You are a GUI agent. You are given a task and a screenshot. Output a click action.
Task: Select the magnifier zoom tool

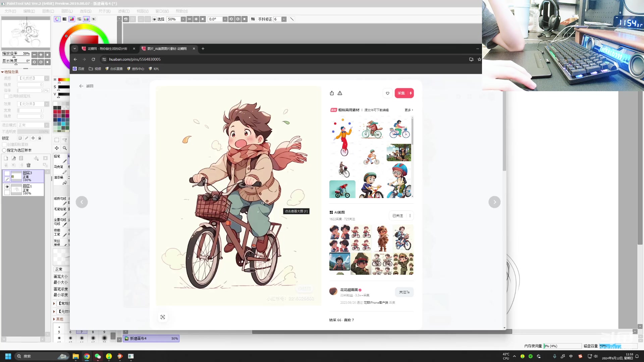coord(65,148)
